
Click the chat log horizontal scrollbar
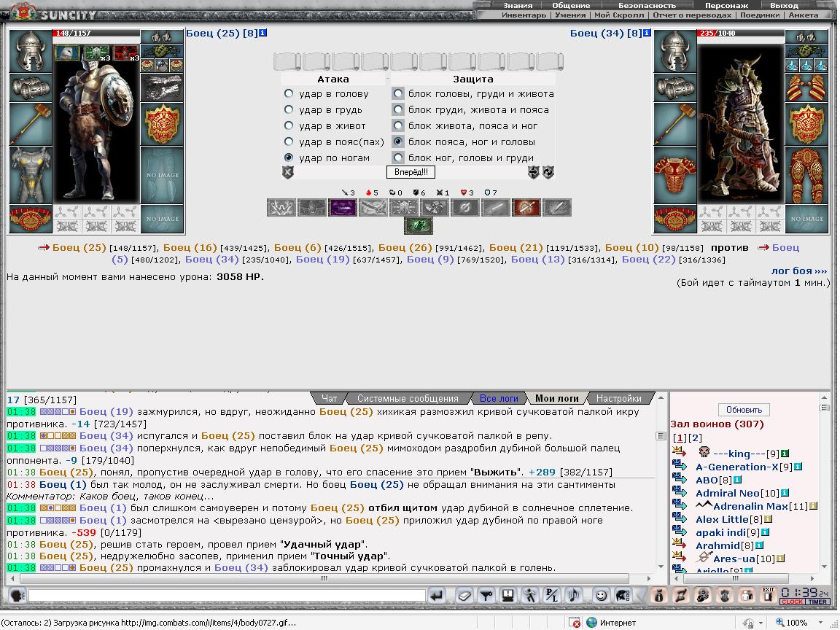324,578
